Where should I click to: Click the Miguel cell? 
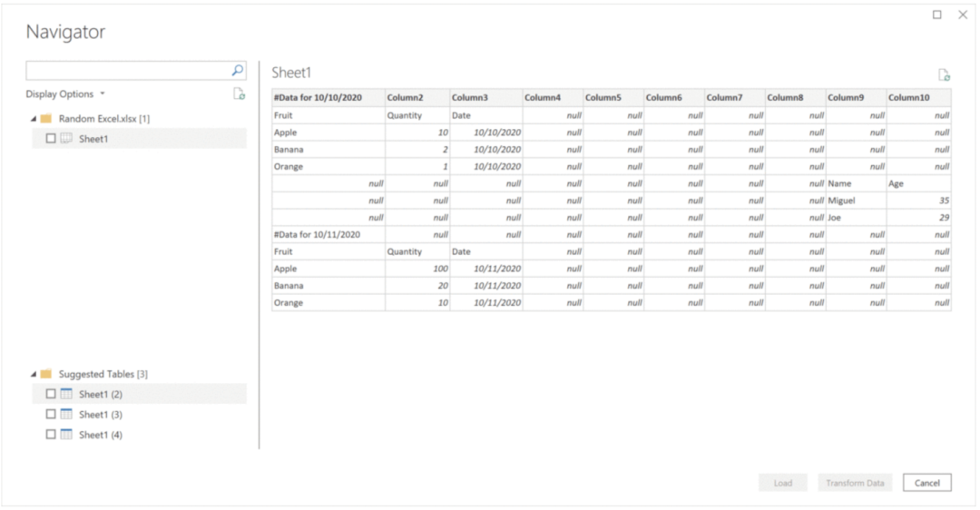point(857,201)
